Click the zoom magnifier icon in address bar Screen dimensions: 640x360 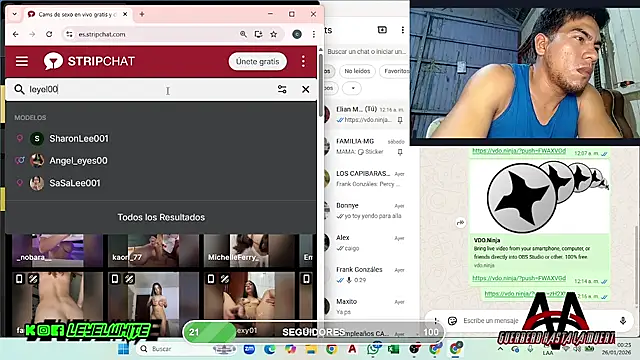point(243,34)
